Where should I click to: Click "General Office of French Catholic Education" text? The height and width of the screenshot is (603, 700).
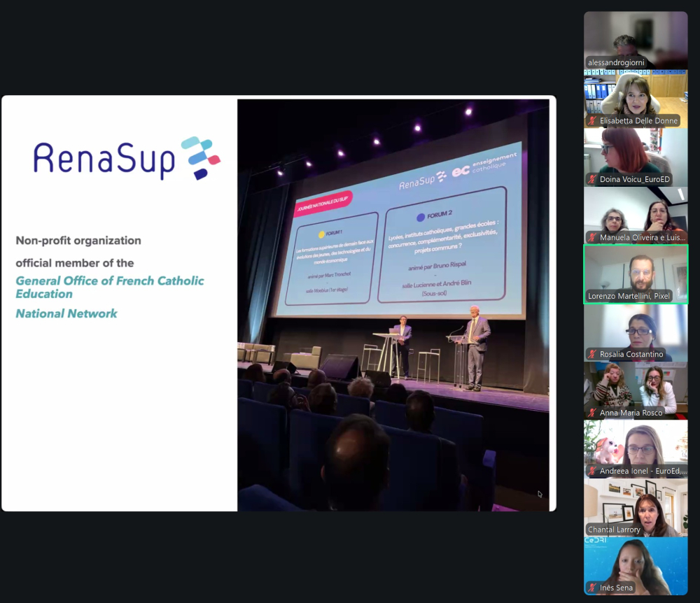pyautogui.click(x=110, y=287)
